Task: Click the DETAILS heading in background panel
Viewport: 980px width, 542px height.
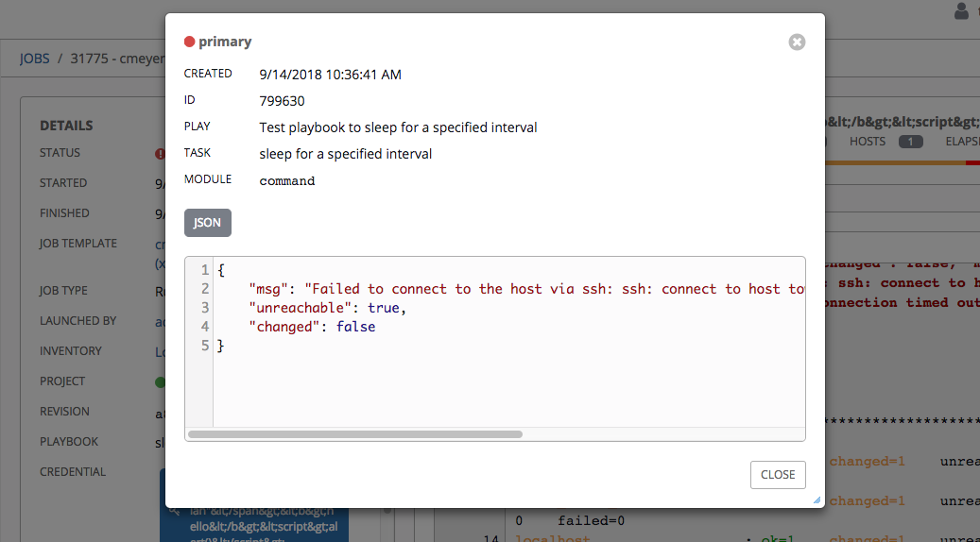Action: pos(66,126)
